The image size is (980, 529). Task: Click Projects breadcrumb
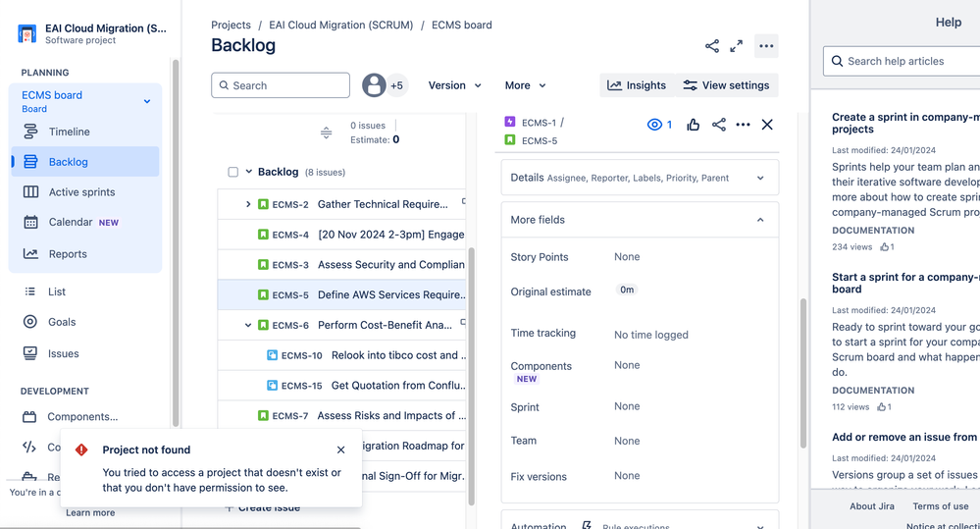click(x=231, y=25)
